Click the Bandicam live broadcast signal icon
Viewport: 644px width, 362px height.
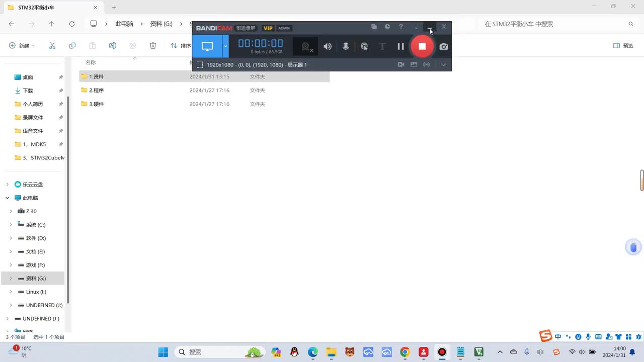coord(427,65)
